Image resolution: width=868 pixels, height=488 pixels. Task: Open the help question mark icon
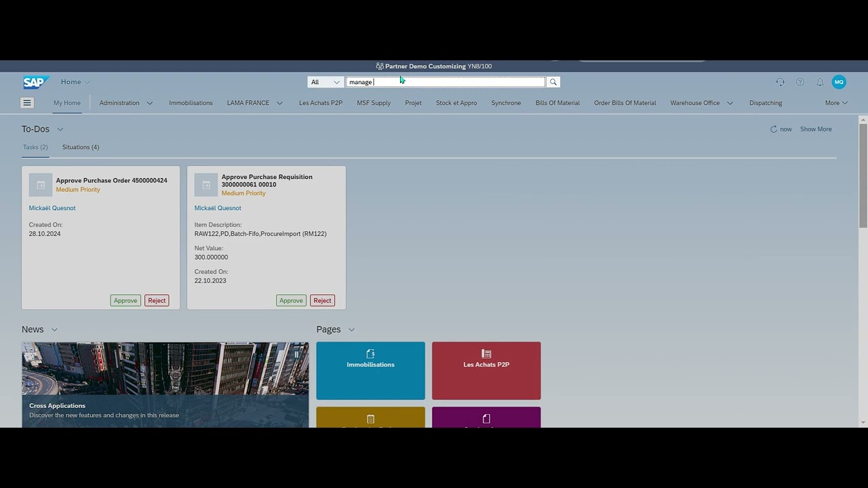pos(800,82)
